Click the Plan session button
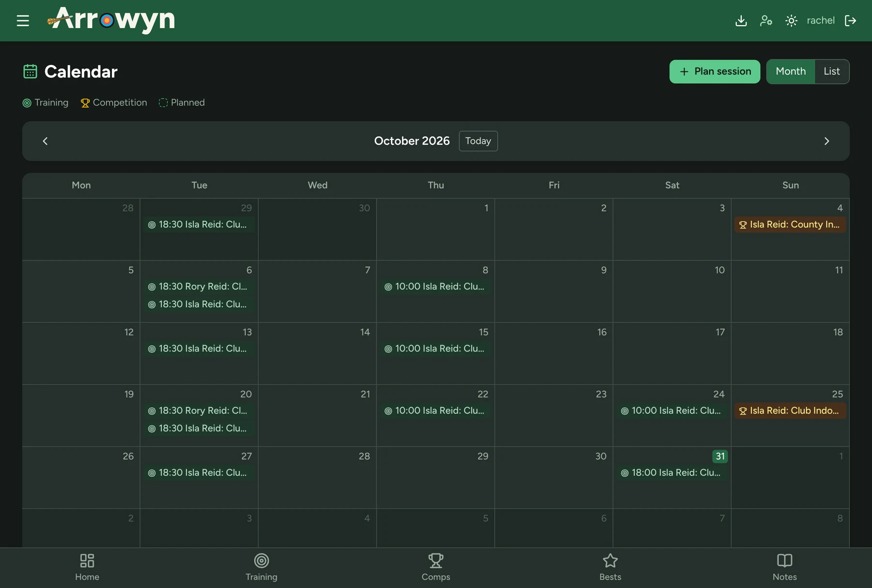The image size is (872, 588). coord(715,71)
